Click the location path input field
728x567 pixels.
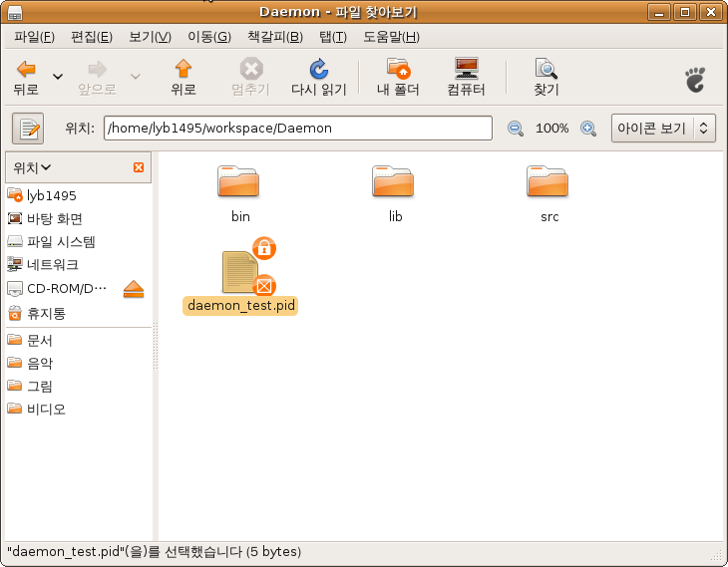coord(297,129)
